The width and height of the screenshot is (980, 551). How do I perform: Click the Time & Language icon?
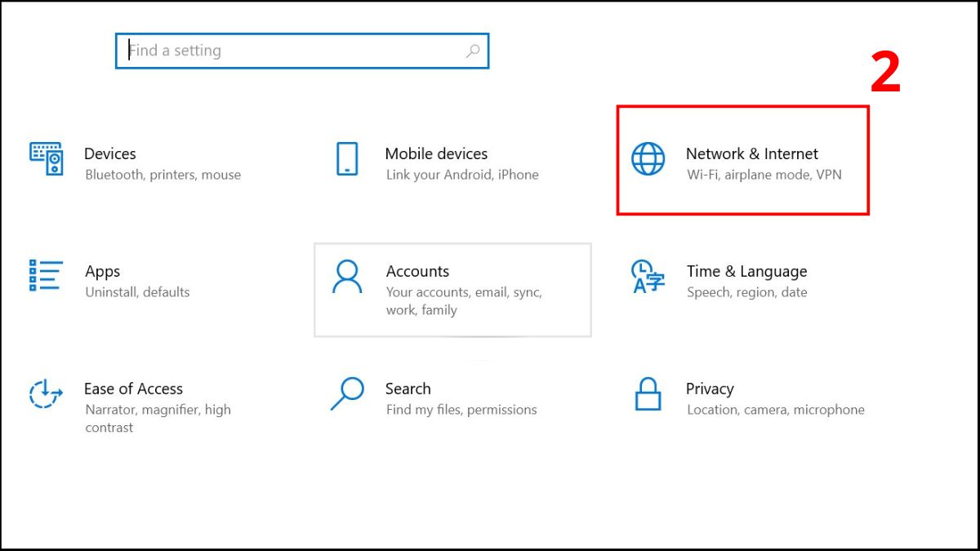tap(648, 277)
